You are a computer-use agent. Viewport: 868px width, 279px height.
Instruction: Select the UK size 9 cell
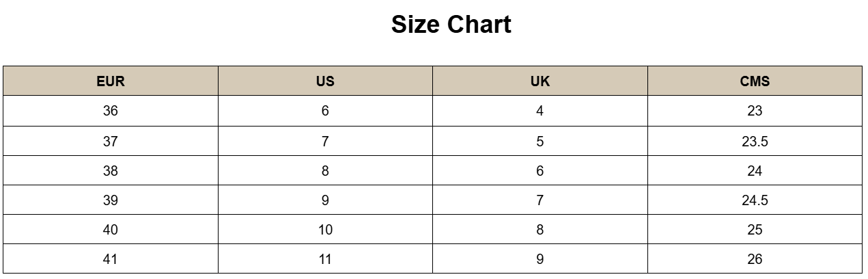point(540,259)
